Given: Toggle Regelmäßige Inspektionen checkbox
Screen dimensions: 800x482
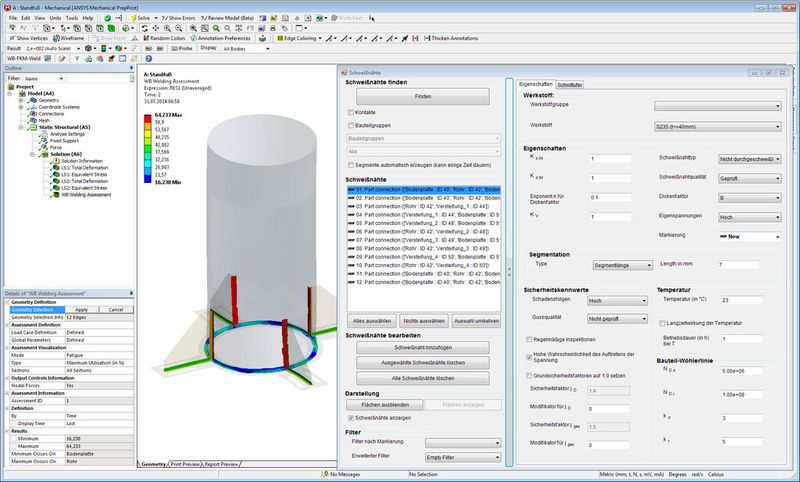Looking at the screenshot, I should (529, 339).
